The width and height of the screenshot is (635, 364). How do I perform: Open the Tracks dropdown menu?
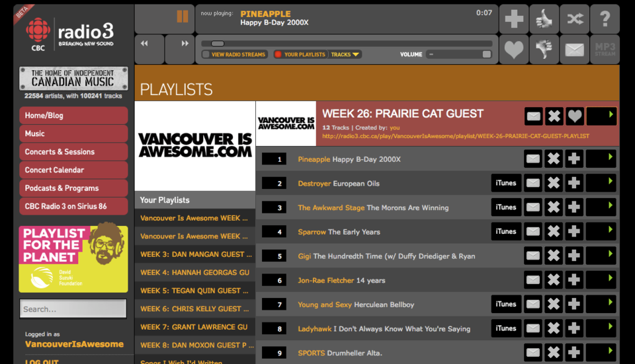(345, 54)
